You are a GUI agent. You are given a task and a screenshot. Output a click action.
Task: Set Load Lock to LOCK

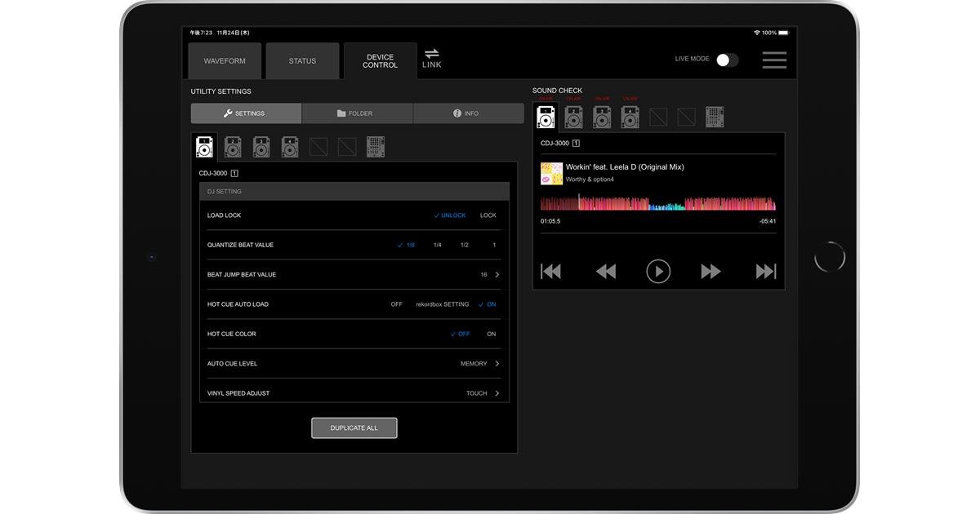click(x=488, y=215)
